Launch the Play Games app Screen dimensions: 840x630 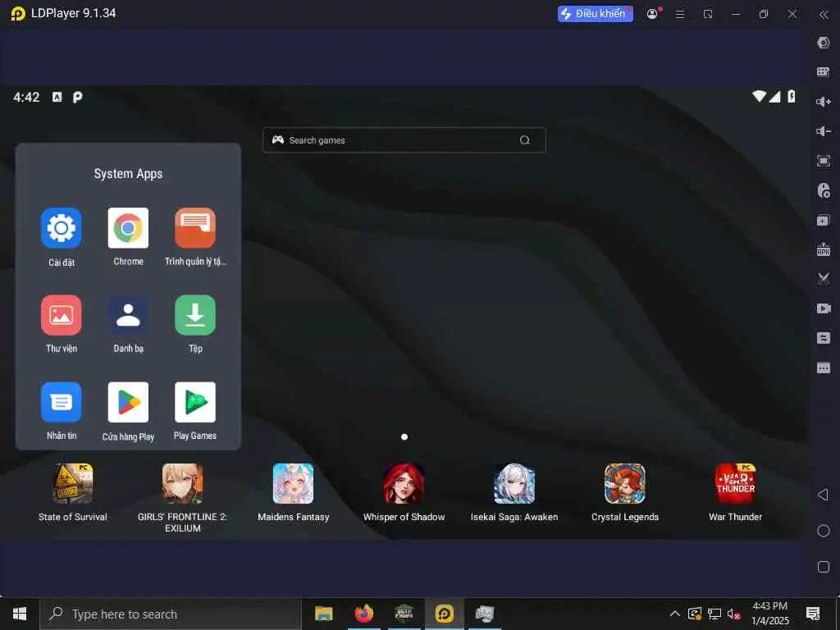(x=195, y=402)
